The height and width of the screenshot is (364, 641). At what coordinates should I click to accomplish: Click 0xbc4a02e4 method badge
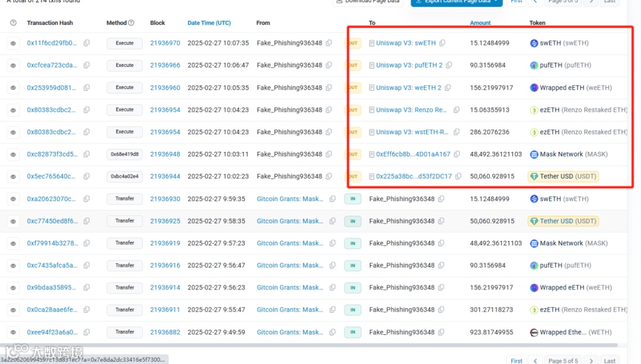tap(125, 177)
